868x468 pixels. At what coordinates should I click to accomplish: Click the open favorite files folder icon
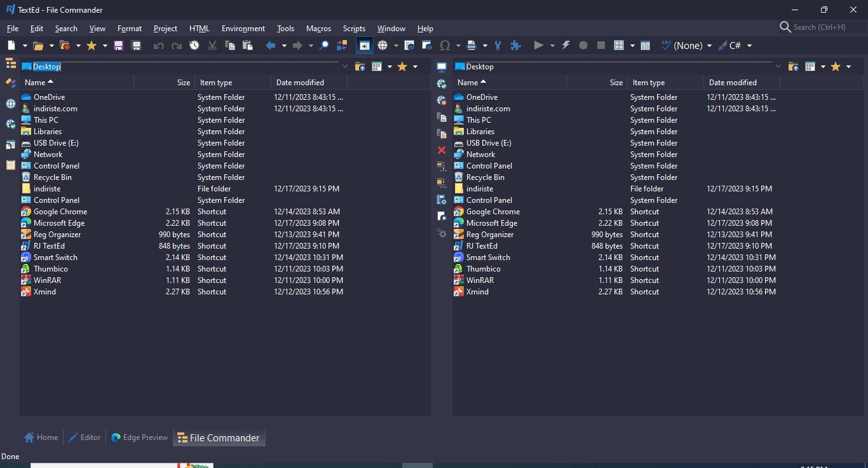pos(65,46)
